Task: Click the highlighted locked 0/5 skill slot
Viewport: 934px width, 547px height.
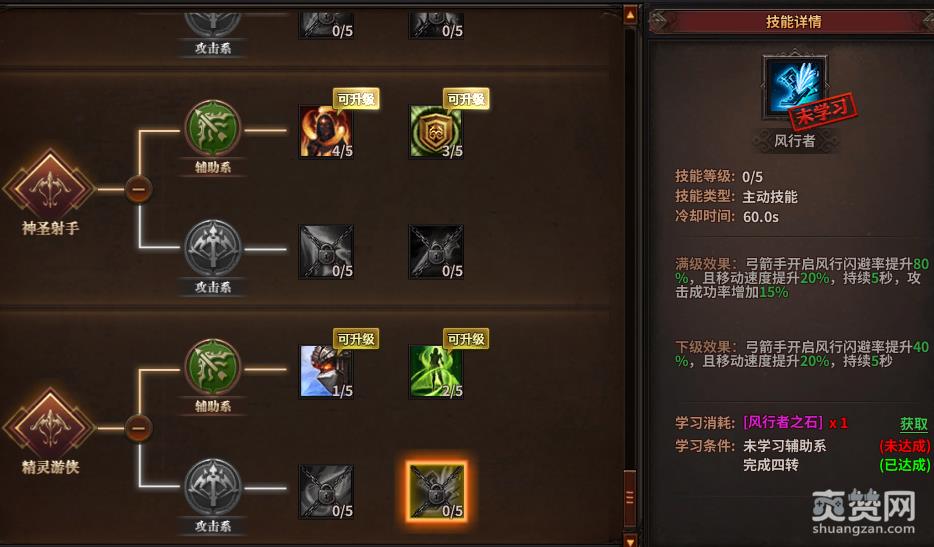Action: tap(436, 492)
